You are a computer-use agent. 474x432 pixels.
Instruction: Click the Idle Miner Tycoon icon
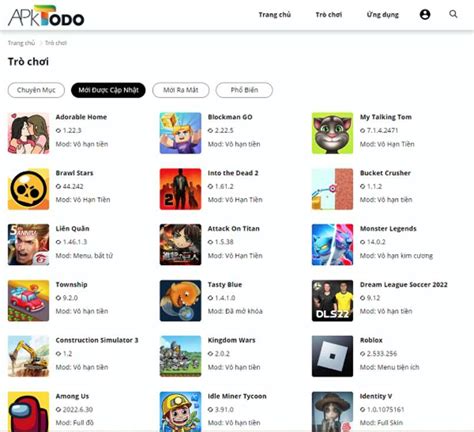[x=180, y=412]
